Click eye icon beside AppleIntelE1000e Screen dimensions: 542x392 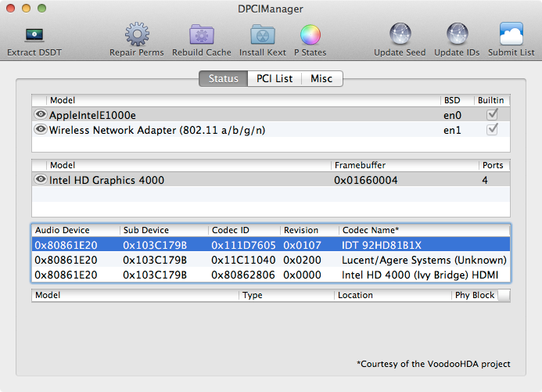pyautogui.click(x=41, y=114)
